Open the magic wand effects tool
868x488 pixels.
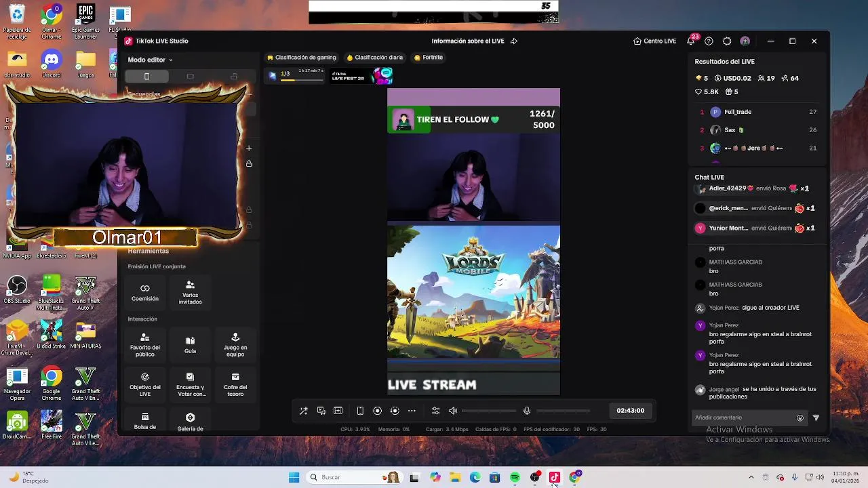click(304, 411)
